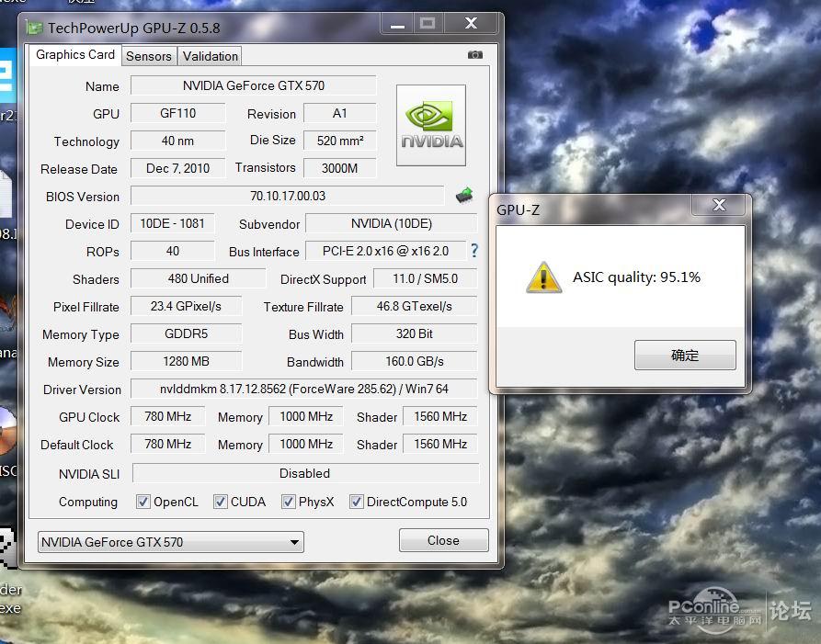Click the GPU-Z title bar app icon
This screenshot has width=821, height=644.
point(35,28)
